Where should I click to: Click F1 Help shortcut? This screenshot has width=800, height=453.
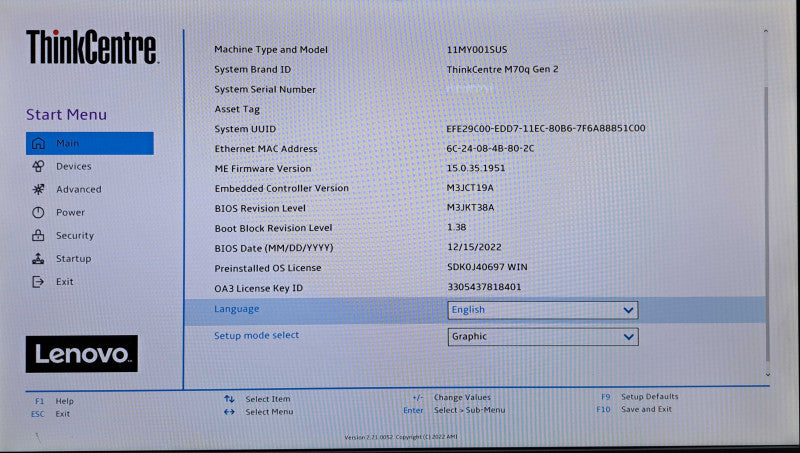54,401
